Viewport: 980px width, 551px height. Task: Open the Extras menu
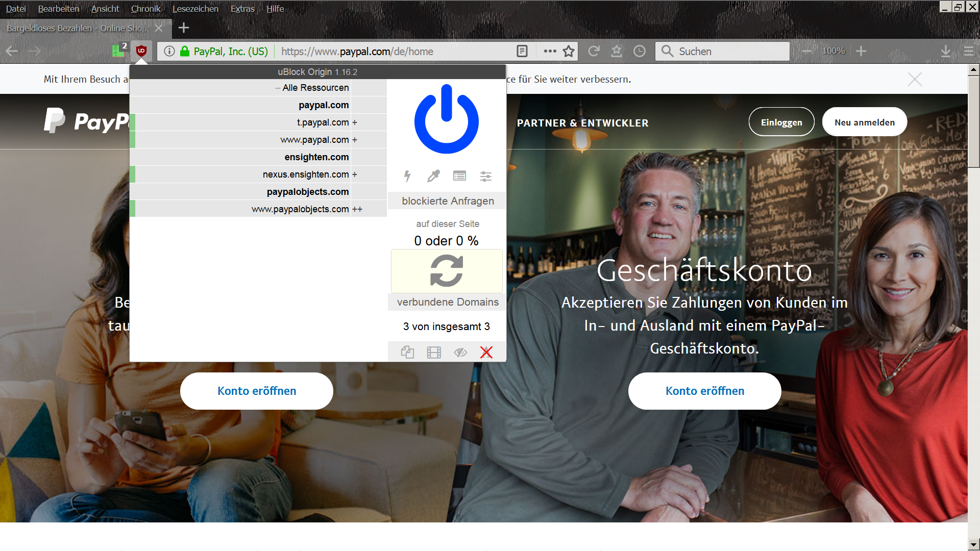[242, 9]
